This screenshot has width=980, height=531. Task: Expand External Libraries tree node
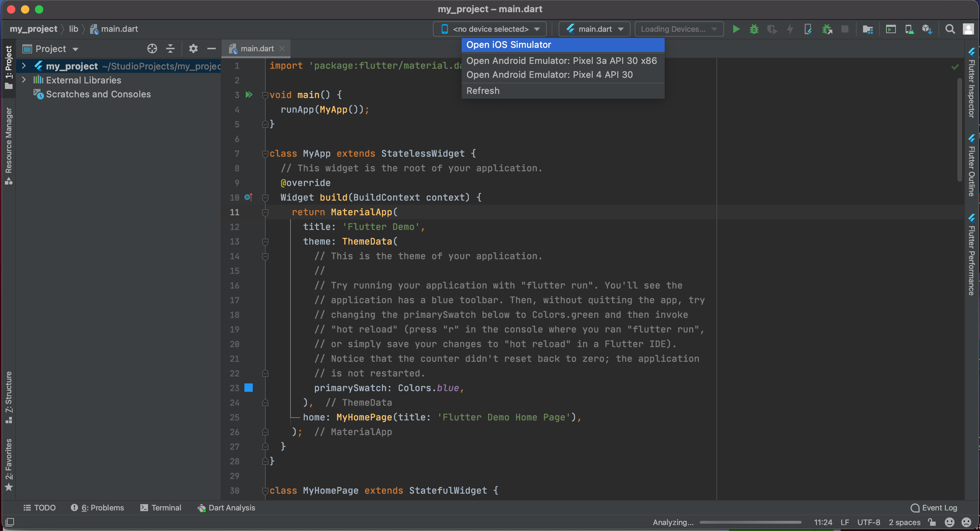[x=24, y=80]
